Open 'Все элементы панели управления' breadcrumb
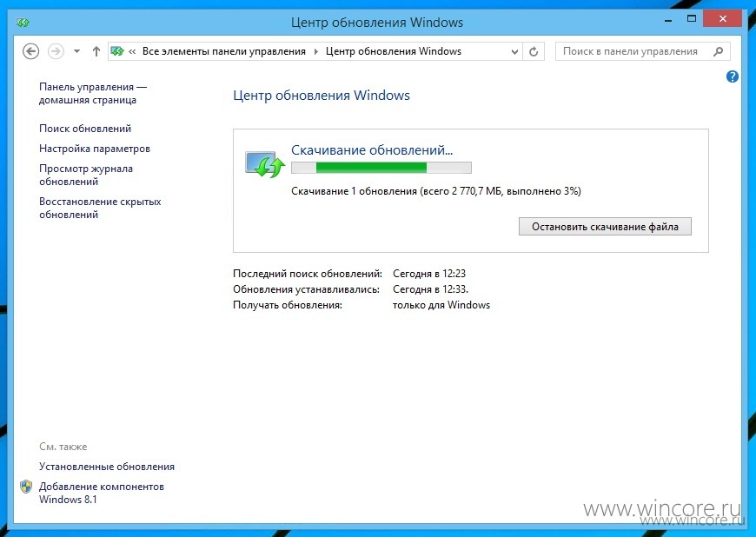The width and height of the screenshot is (756, 537). (x=223, y=51)
